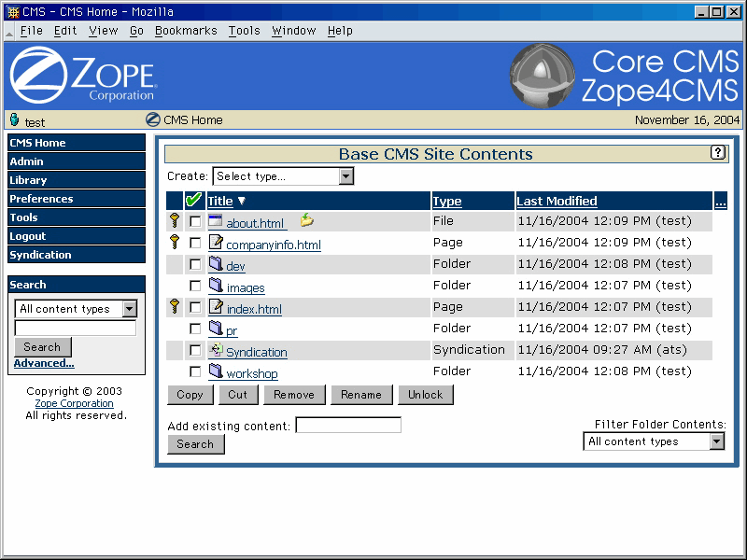
Task: Click the page icon for index.html
Action: (x=216, y=306)
